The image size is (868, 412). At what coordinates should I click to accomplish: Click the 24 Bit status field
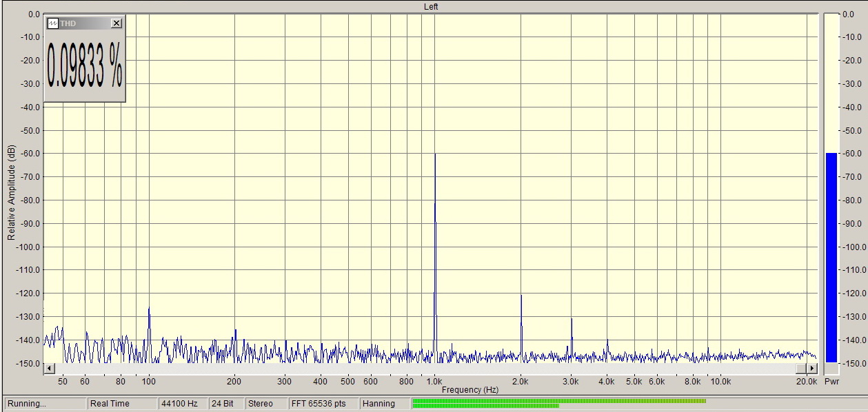226,404
